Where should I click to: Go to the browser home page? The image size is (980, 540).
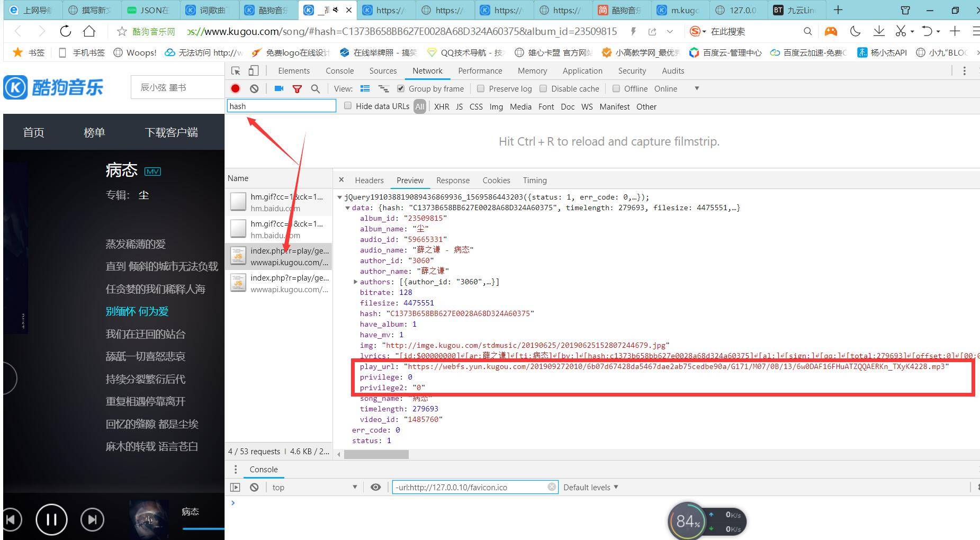pos(89,31)
